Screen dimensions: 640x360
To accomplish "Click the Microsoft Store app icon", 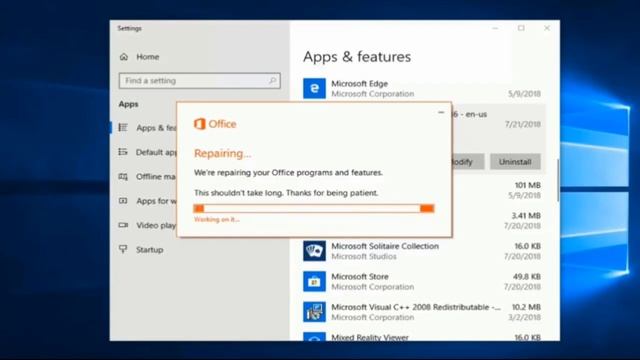I will [314, 281].
